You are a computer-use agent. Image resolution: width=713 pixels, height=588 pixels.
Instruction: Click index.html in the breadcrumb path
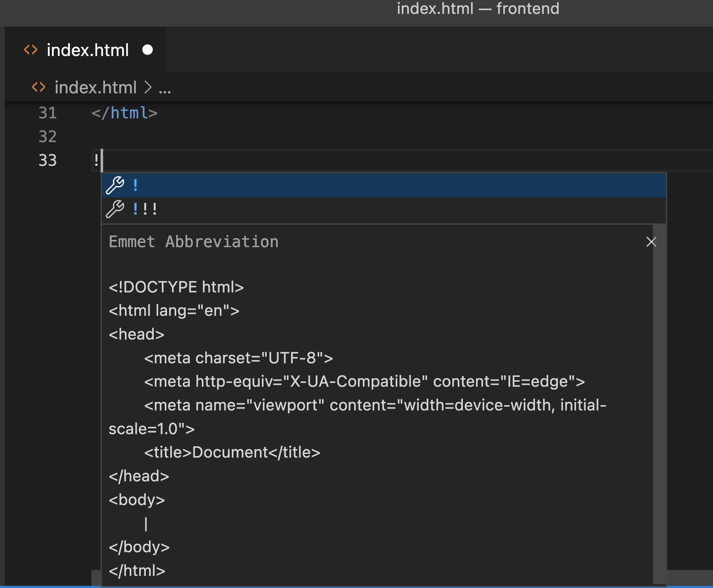(x=96, y=87)
